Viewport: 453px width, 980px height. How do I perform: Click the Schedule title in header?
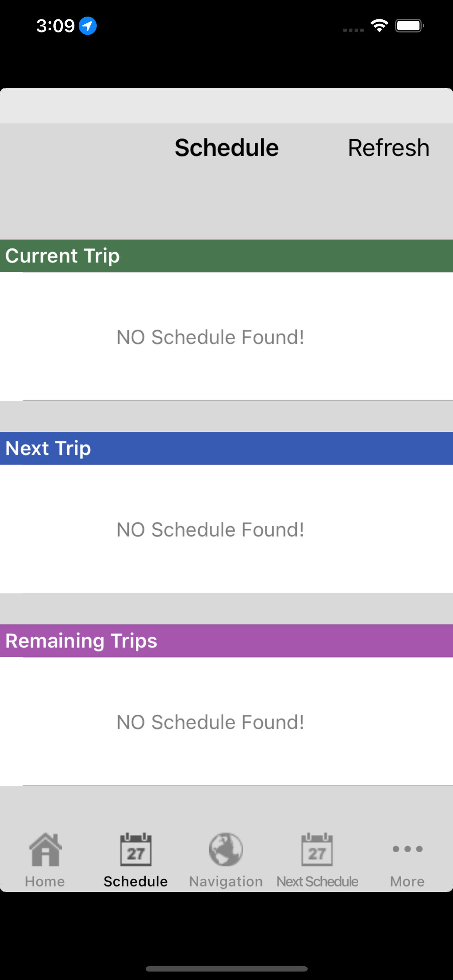[x=227, y=147]
